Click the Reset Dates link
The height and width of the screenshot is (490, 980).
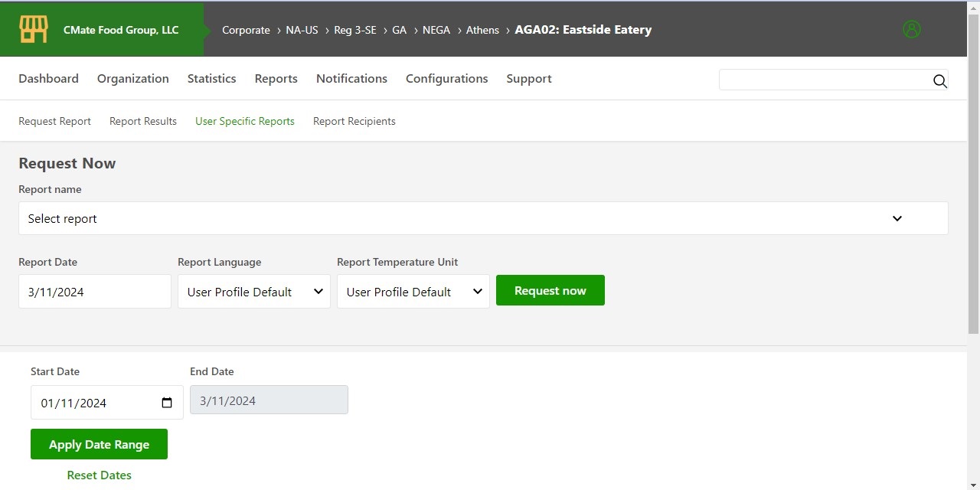tap(99, 475)
